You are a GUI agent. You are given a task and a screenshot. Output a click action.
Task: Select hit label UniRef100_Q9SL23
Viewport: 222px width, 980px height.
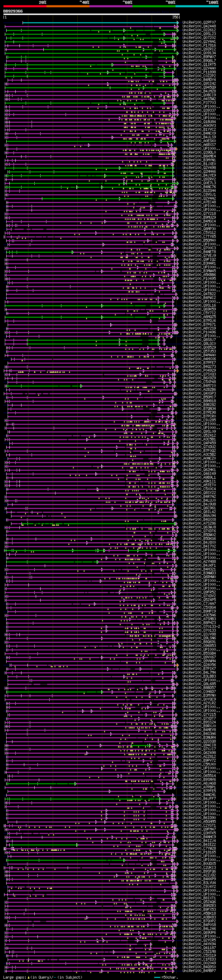coord(199,34)
